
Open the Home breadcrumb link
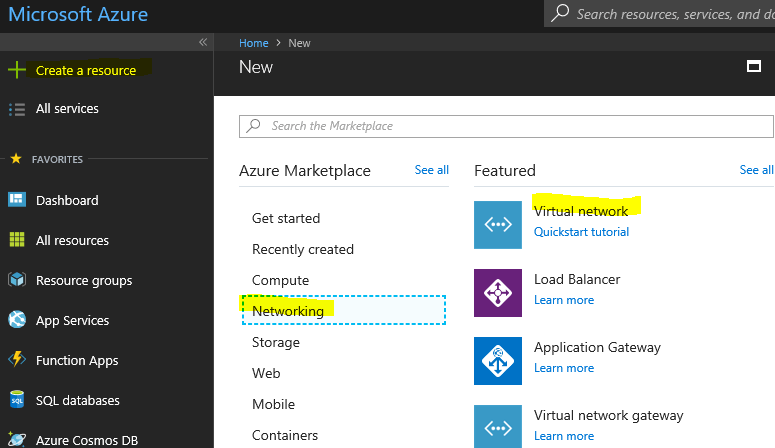click(x=254, y=43)
